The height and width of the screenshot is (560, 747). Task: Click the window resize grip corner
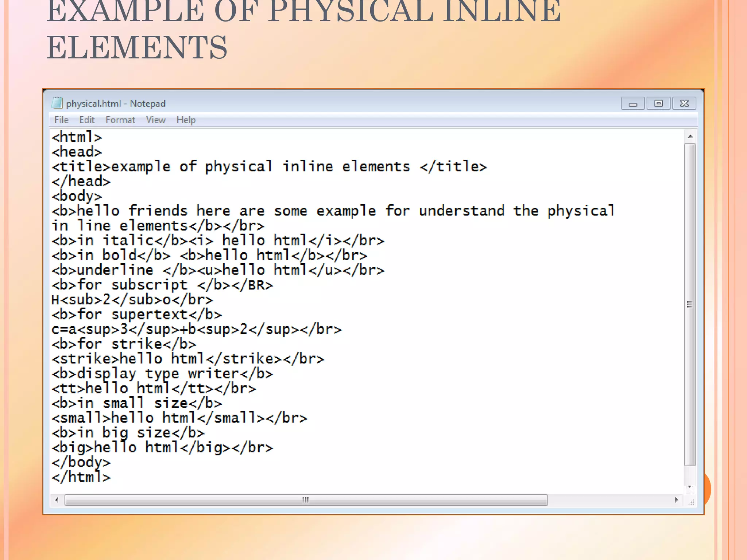pos(690,502)
